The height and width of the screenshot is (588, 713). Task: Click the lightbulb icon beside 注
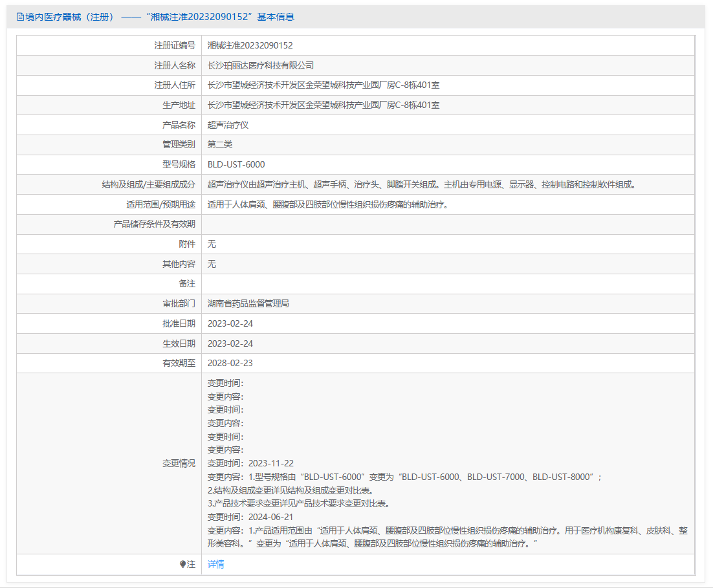coord(182,564)
